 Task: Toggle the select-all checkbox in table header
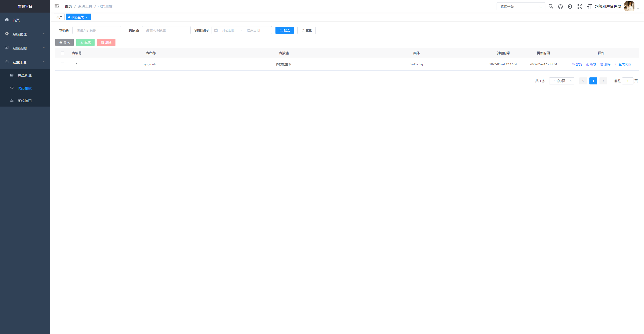tap(62, 53)
